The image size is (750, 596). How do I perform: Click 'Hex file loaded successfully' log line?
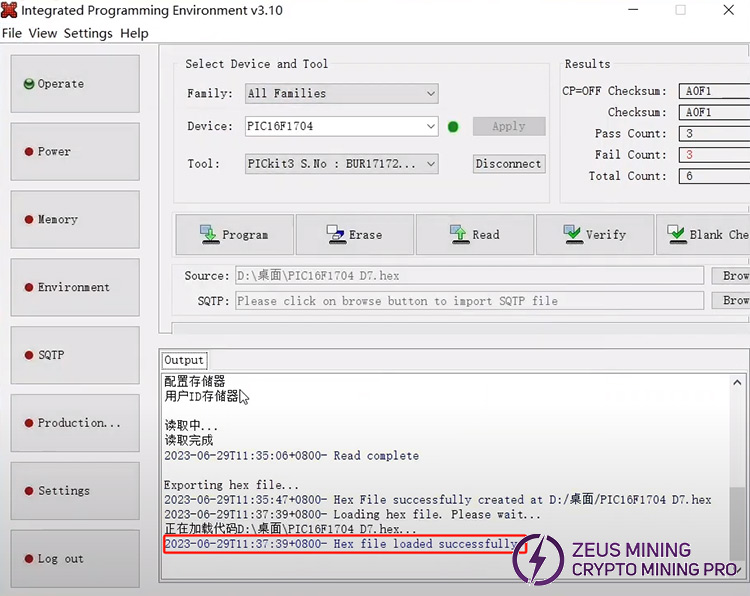342,544
